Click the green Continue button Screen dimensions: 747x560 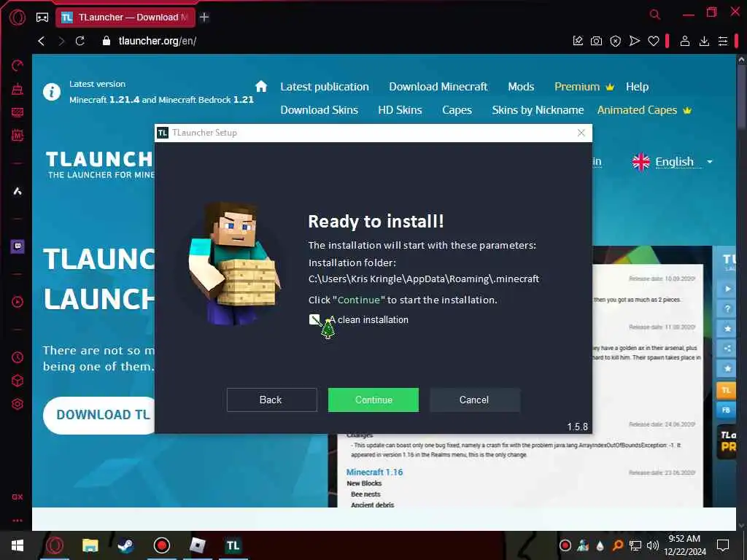coord(373,400)
